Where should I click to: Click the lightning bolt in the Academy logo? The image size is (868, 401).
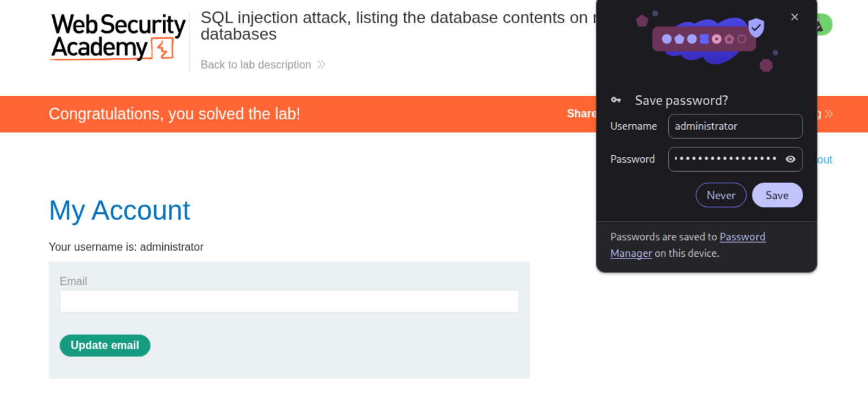tap(163, 49)
